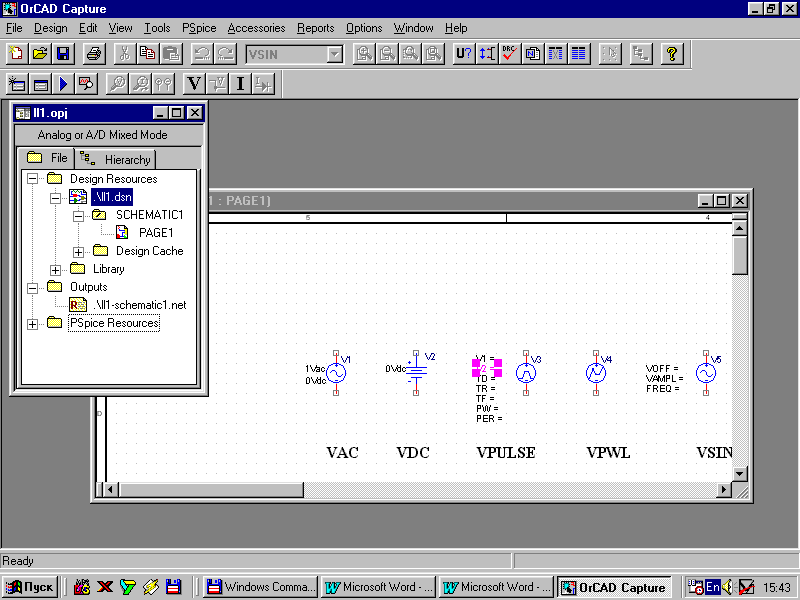
Task: Click the VSIN part name field
Action: [x=287, y=54]
